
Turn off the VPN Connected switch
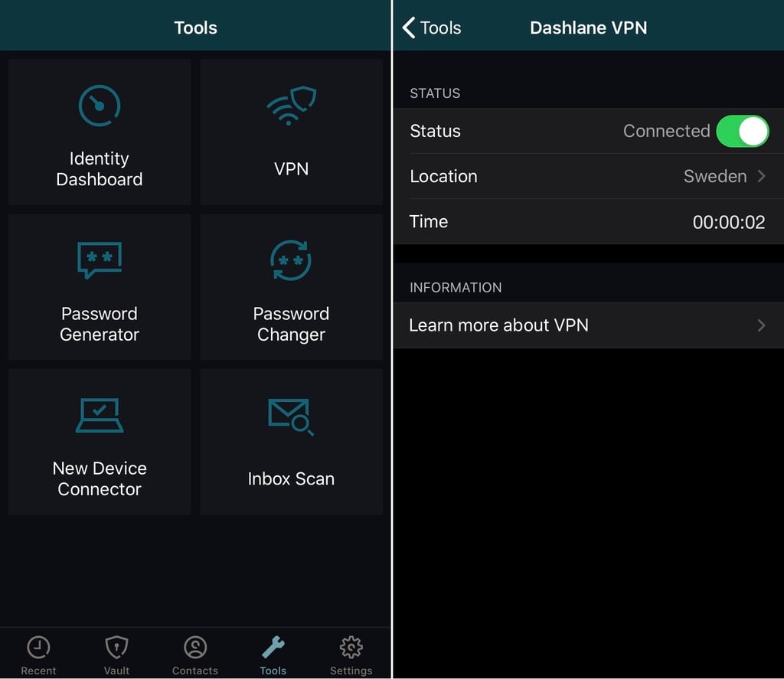[x=743, y=131]
